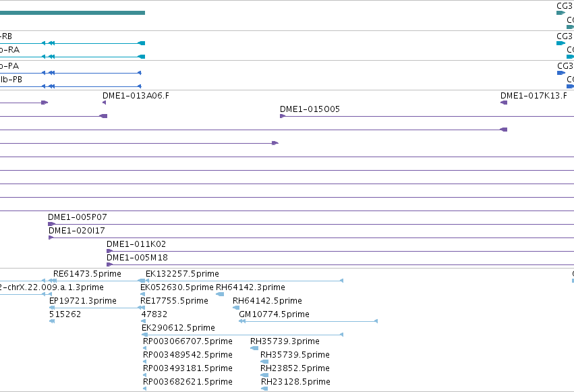Click the RH23128.5prime label
The width and height of the screenshot is (574, 392).
click(x=295, y=382)
